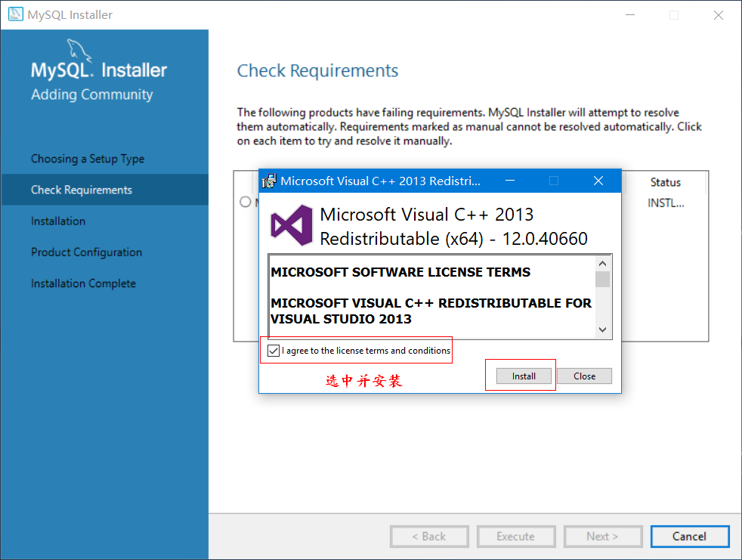Click the license text scrollbar thumb
The image size is (742, 560).
click(602, 280)
